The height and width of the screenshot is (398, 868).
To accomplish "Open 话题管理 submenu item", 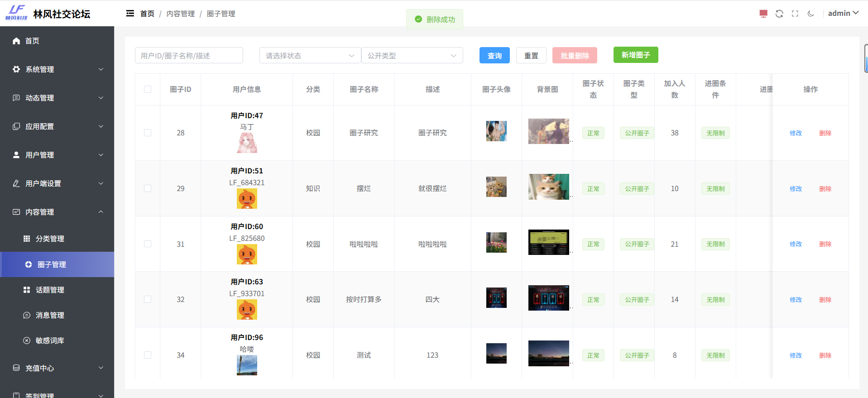I will [x=57, y=290].
